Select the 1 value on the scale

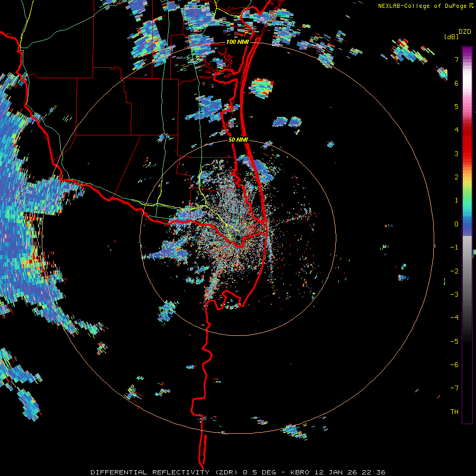456,200
